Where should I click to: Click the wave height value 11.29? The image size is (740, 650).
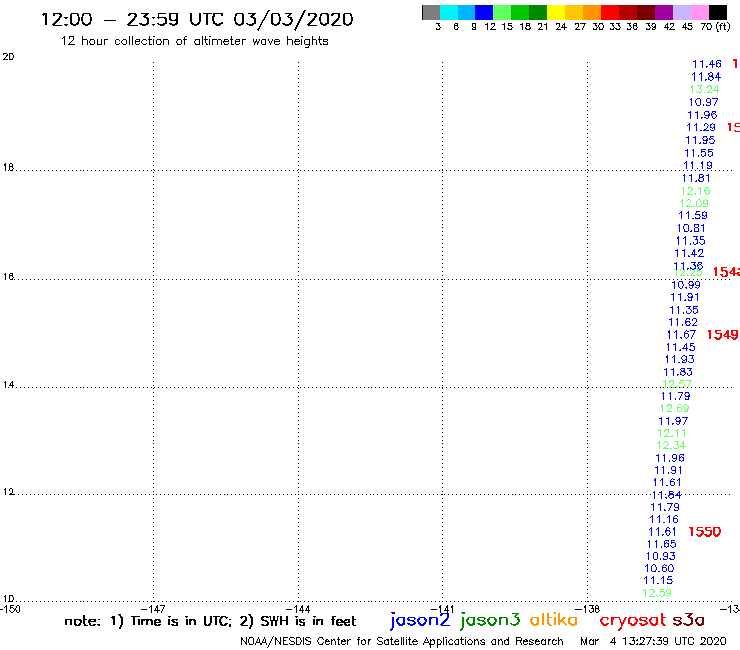(700, 127)
